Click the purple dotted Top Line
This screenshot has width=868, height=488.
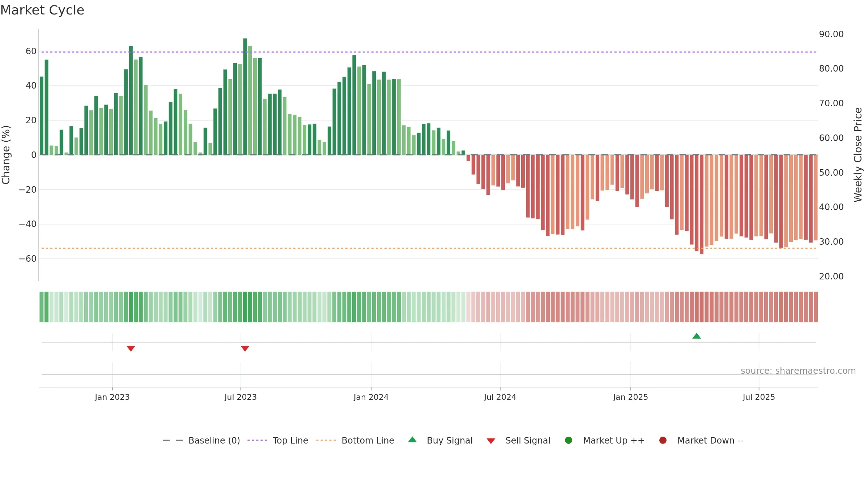429,52
